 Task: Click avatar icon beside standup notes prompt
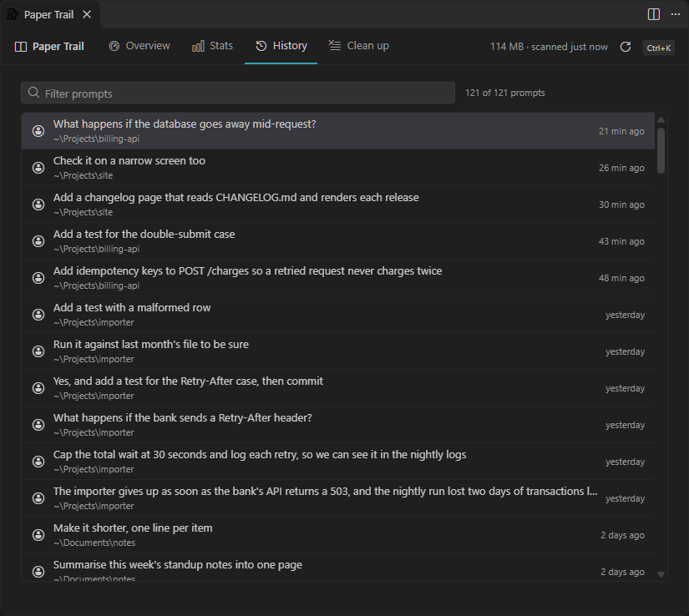[38, 572]
